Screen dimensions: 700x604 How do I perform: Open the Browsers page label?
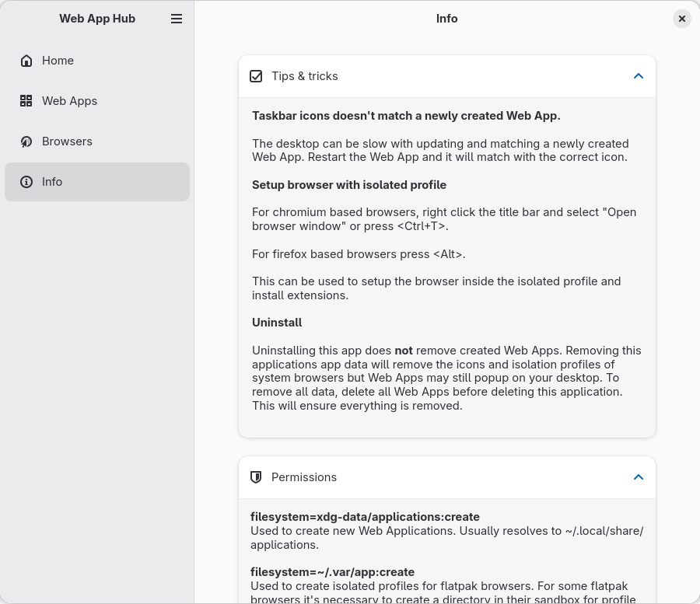click(x=67, y=141)
